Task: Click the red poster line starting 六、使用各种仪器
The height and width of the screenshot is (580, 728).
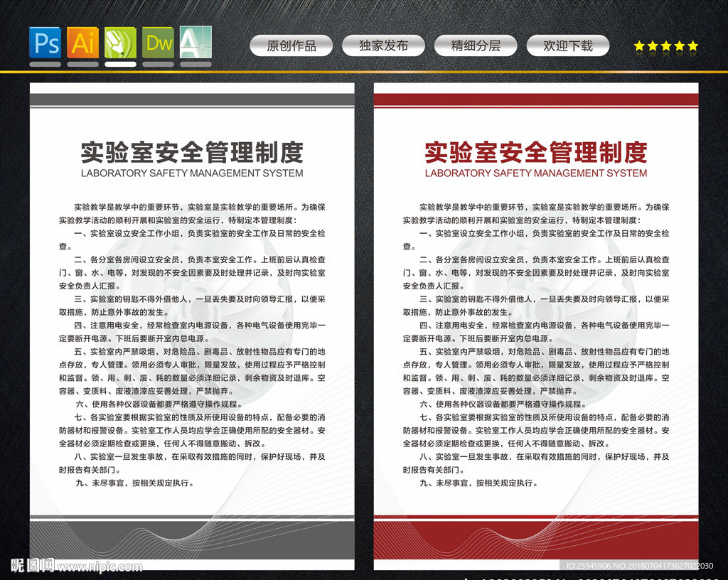Action: click(503, 404)
